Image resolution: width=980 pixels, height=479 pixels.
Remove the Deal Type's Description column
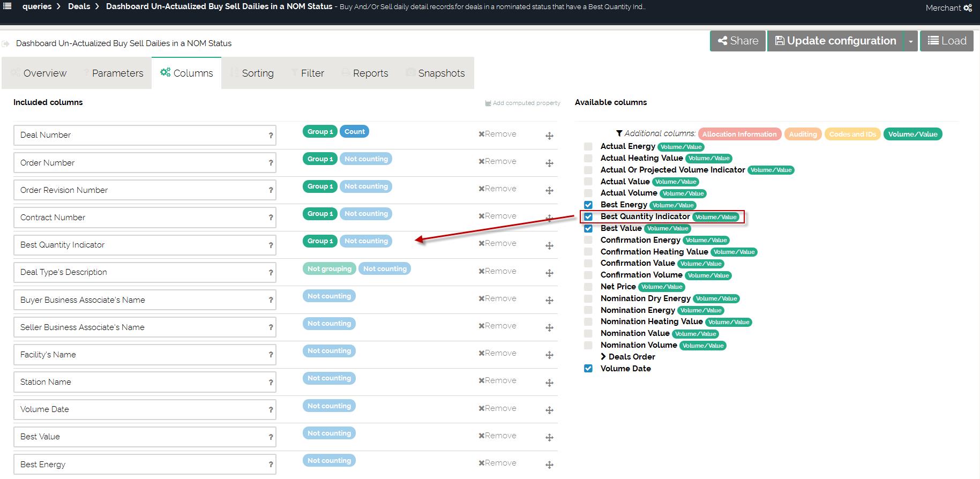497,271
